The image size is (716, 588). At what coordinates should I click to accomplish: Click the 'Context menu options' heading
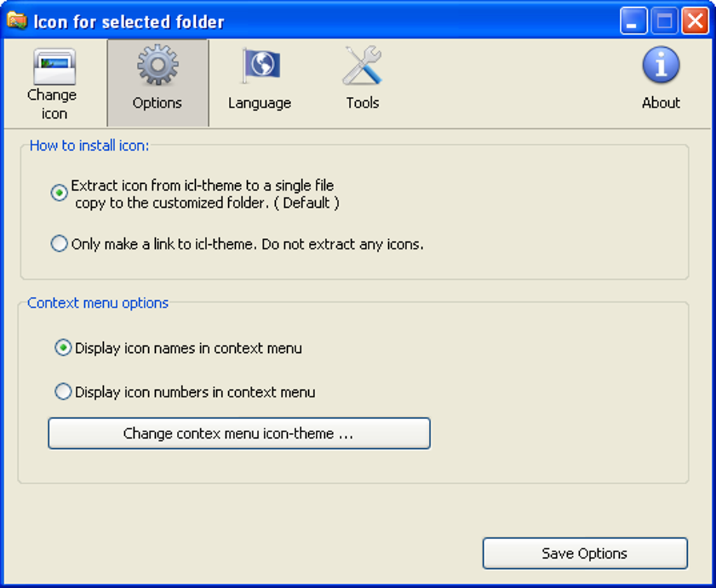point(98,303)
